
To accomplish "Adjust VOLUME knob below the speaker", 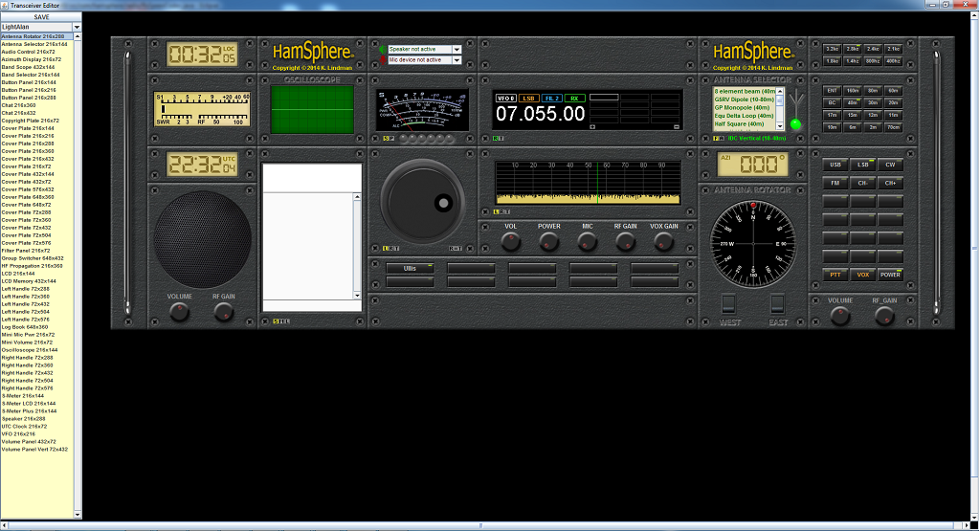I will coord(179,312).
